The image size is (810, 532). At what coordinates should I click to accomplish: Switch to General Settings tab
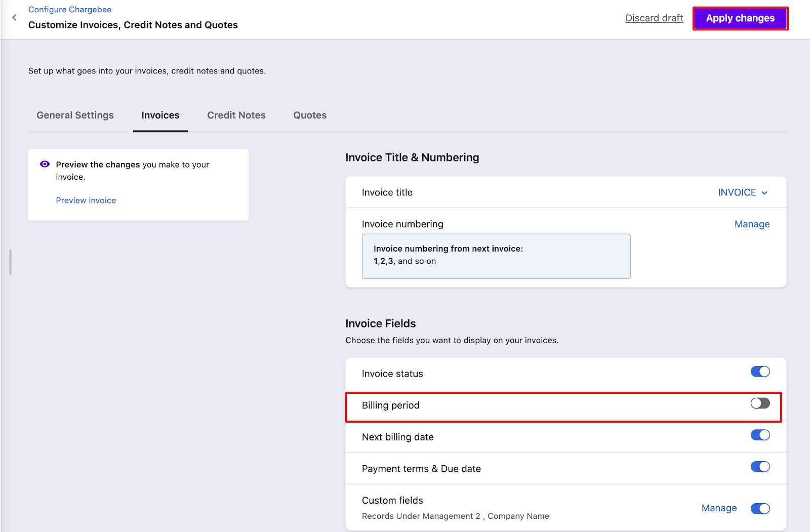[x=75, y=115]
